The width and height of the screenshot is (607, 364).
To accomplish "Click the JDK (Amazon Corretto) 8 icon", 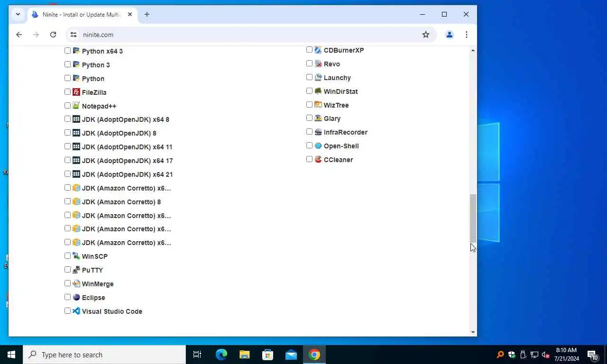I will click(76, 201).
